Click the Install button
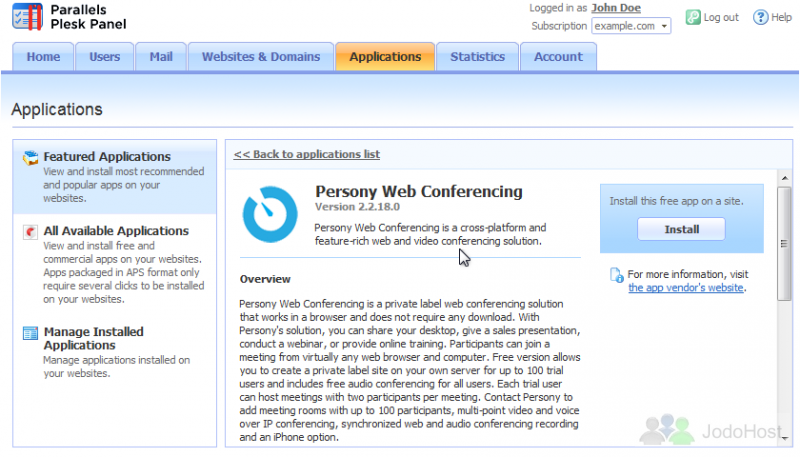The width and height of the screenshot is (800, 457). 681,230
